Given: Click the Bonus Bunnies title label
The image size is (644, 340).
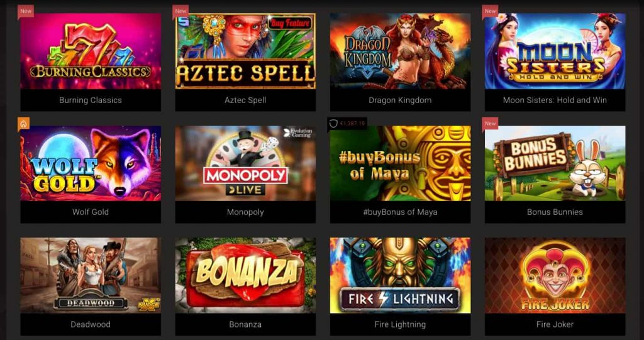Looking at the screenshot, I should coord(555,212).
